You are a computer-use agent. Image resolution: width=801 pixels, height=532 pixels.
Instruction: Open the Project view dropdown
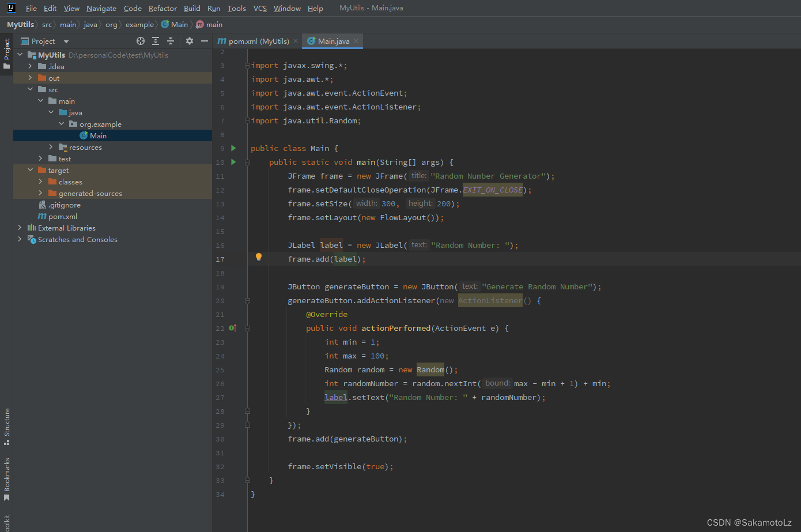[x=66, y=41]
